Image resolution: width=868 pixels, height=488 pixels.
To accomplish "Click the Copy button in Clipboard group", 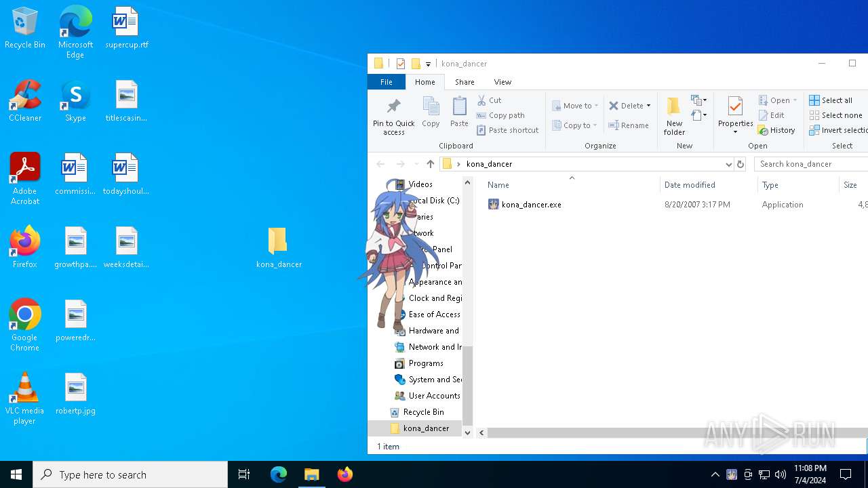I will click(x=431, y=113).
